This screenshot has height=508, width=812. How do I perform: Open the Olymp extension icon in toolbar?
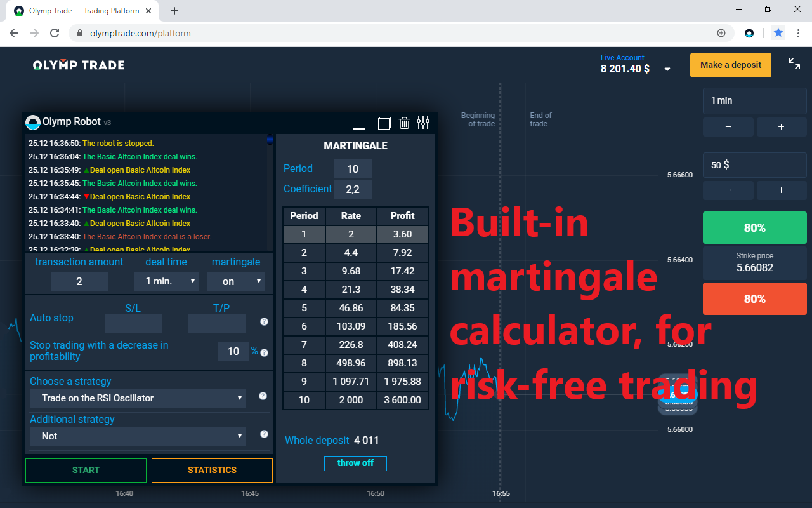tap(749, 33)
